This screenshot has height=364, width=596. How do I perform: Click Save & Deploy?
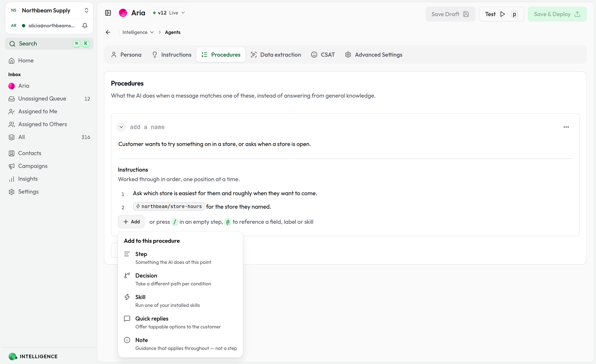pyautogui.click(x=557, y=14)
